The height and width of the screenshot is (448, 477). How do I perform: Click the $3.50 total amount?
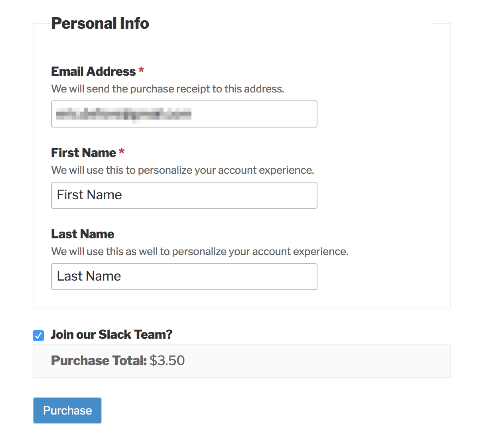167,361
